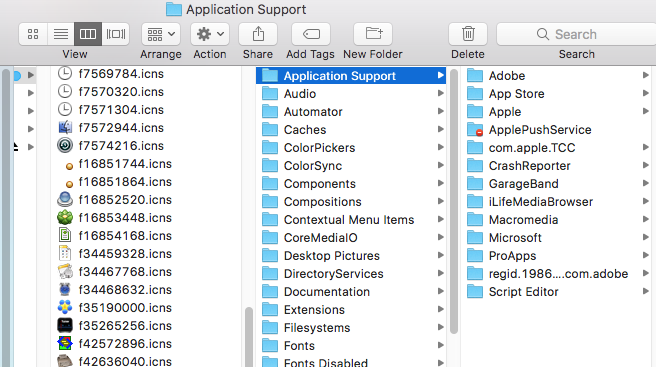Expand the ColorPickers folder arrow
The width and height of the screenshot is (656, 367).
tap(441, 147)
